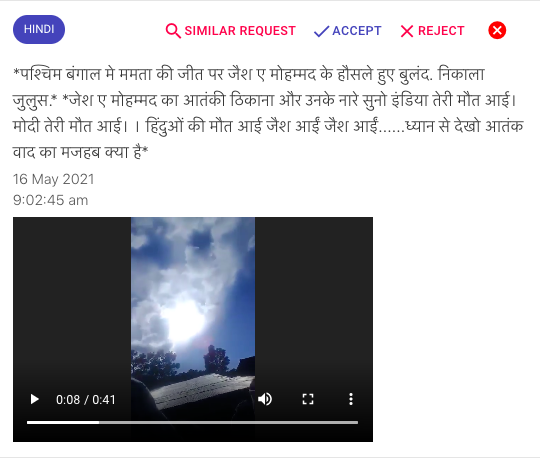Image resolution: width=540 pixels, height=460 pixels.
Task: Click the Hindi message text paragraph
Action: point(268,113)
